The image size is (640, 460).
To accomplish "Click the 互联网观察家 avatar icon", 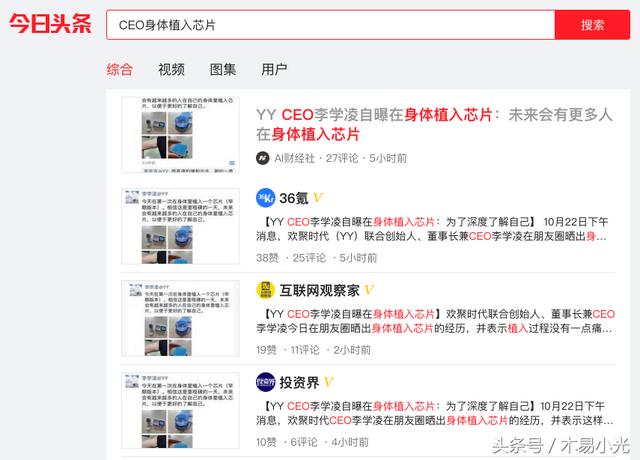I will point(265,290).
